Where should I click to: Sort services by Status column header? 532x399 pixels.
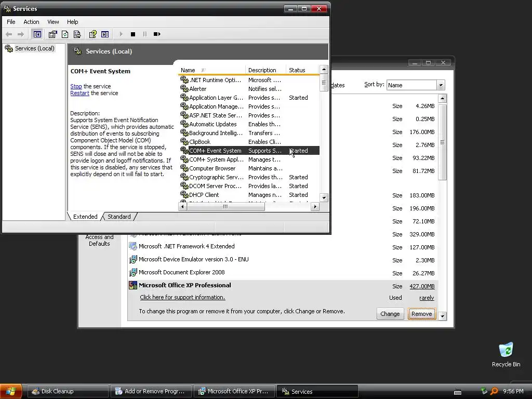tap(302, 70)
